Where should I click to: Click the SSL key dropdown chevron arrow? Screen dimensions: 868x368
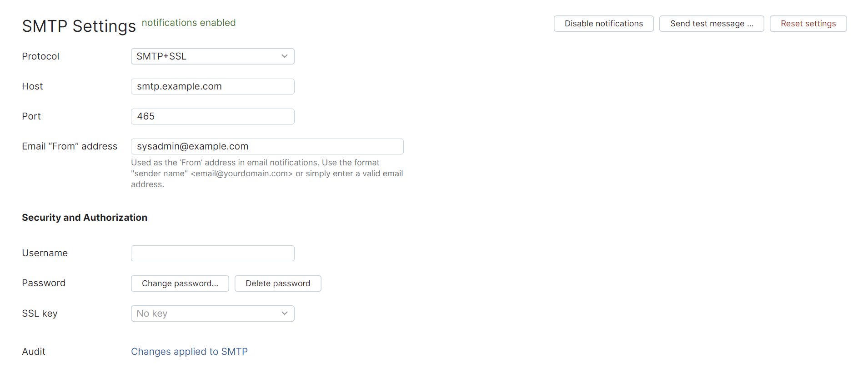[285, 313]
